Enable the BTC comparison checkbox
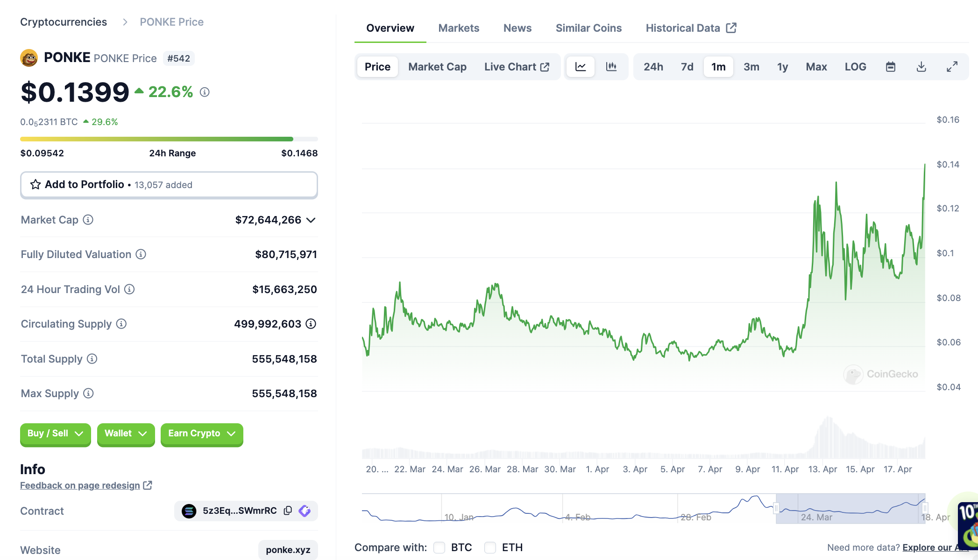Screen dimensions: 978x560 pos(439,547)
